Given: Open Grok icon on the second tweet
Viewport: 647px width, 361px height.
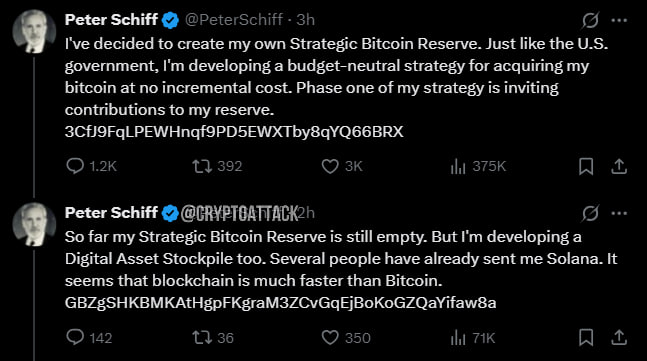Looking at the screenshot, I should [590, 213].
